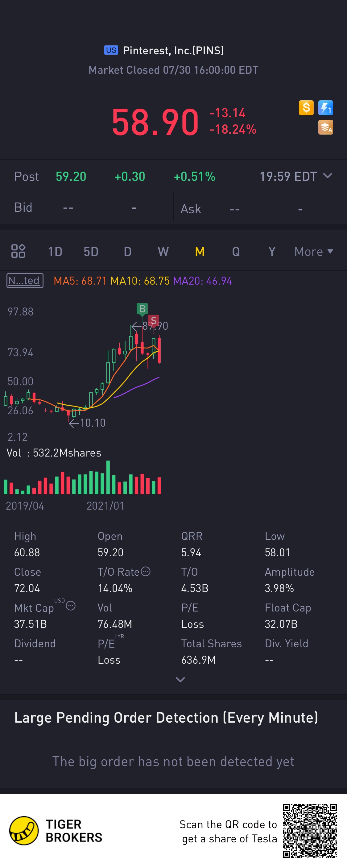Tap the 58.90 last price
This screenshot has width=347, height=868.
tap(155, 122)
